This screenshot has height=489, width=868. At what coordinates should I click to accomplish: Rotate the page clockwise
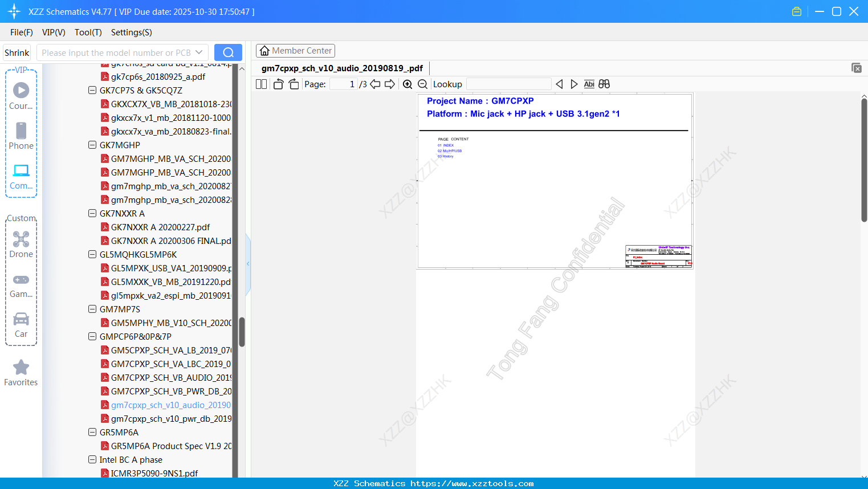tap(294, 84)
